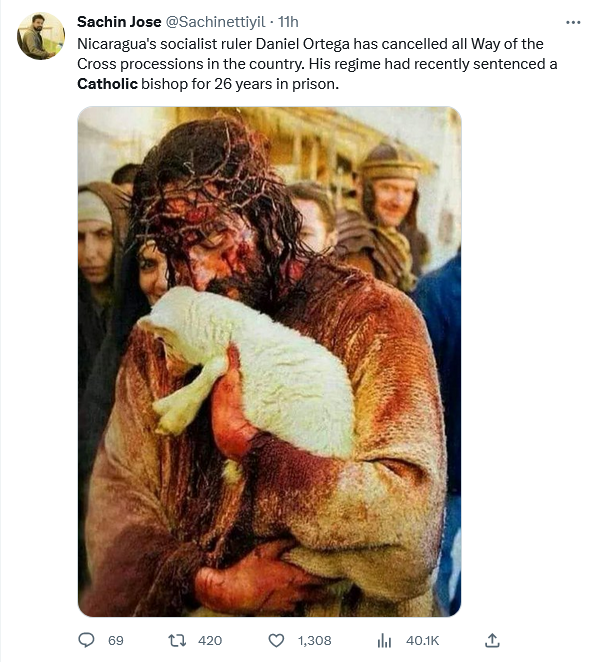
Task: Open the three-dot more options menu
Action: pyautogui.click(x=573, y=22)
